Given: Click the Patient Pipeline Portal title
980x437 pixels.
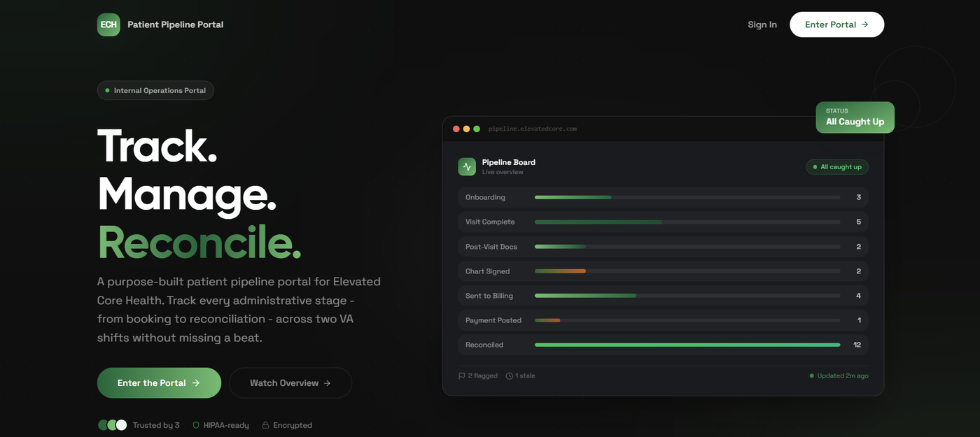Looking at the screenshot, I should [176, 24].
